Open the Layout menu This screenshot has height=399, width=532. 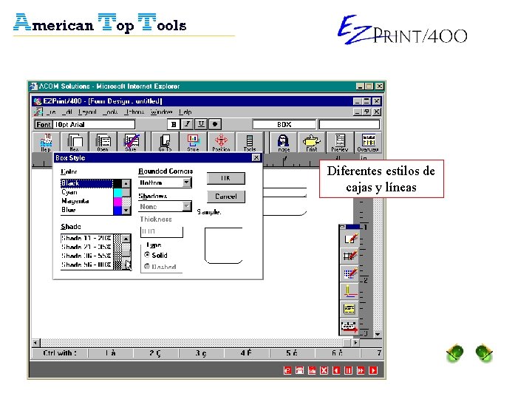click(87, 112)
